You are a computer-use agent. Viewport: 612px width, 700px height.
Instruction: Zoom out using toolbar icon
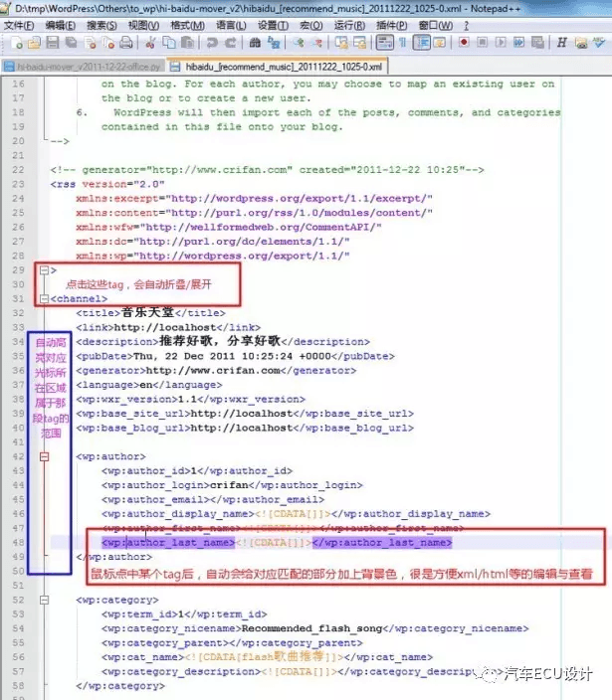pyautogui.click(x=317, y=43)
